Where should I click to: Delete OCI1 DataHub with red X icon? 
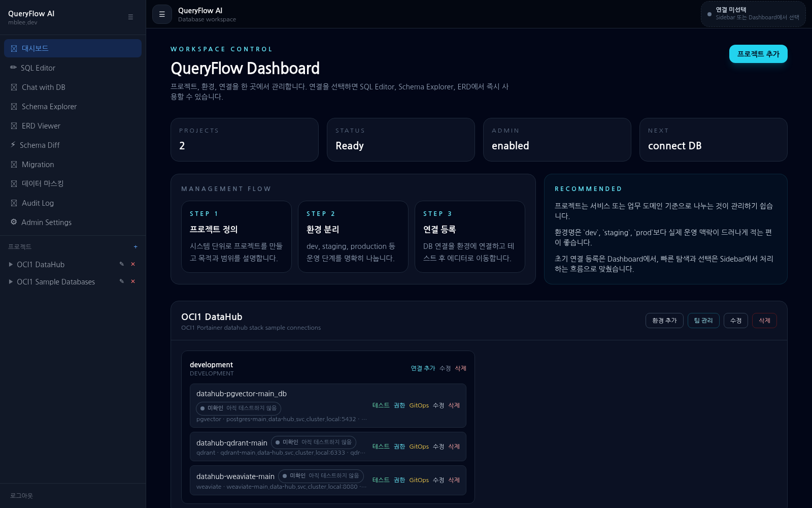tap(133, 264)
